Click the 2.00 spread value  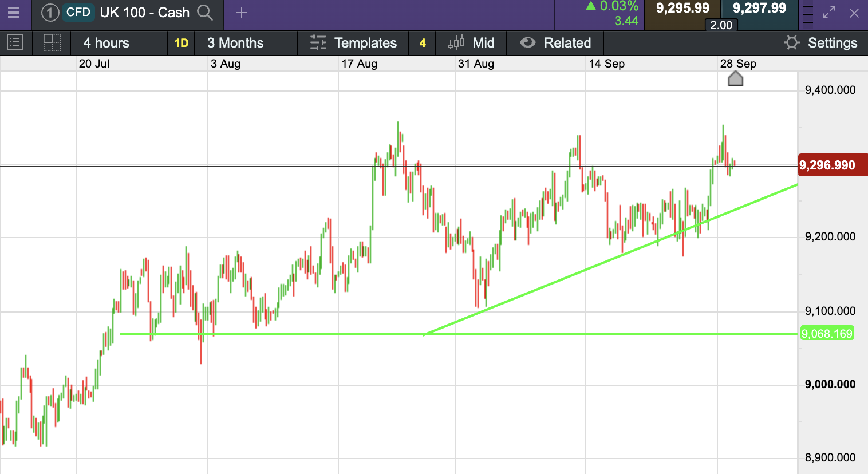(721, 25)
